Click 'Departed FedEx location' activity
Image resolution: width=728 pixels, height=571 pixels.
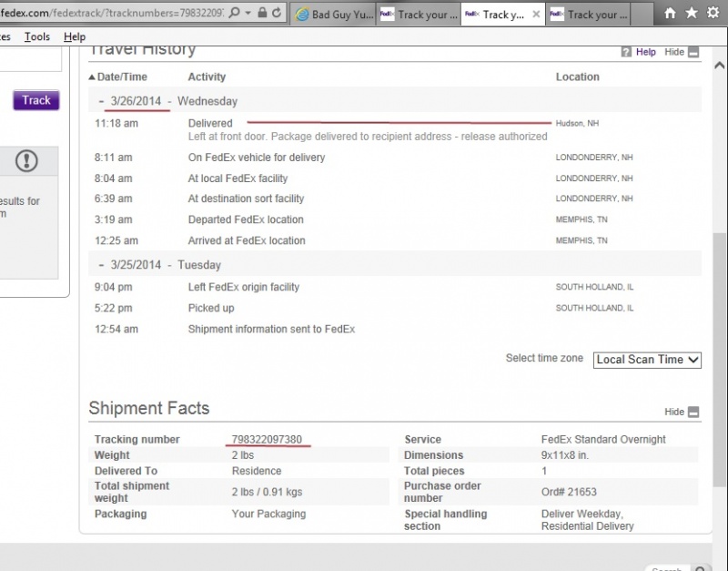(x=246, y=219)
